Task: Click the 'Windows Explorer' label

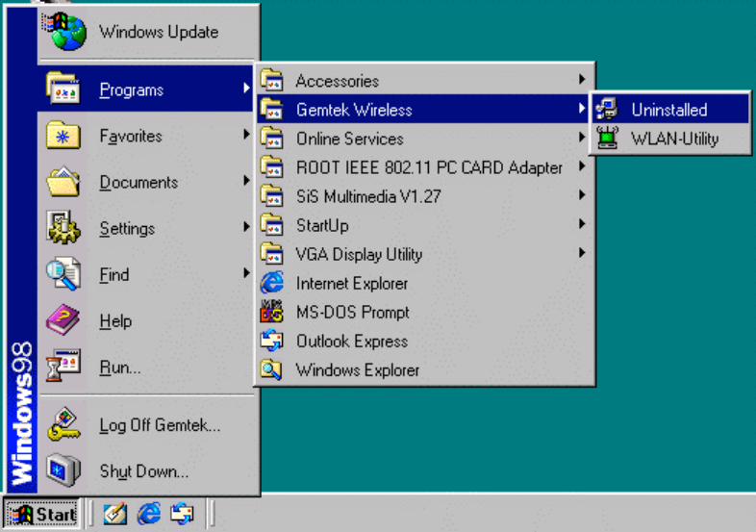Action: [x=357, y=370]
